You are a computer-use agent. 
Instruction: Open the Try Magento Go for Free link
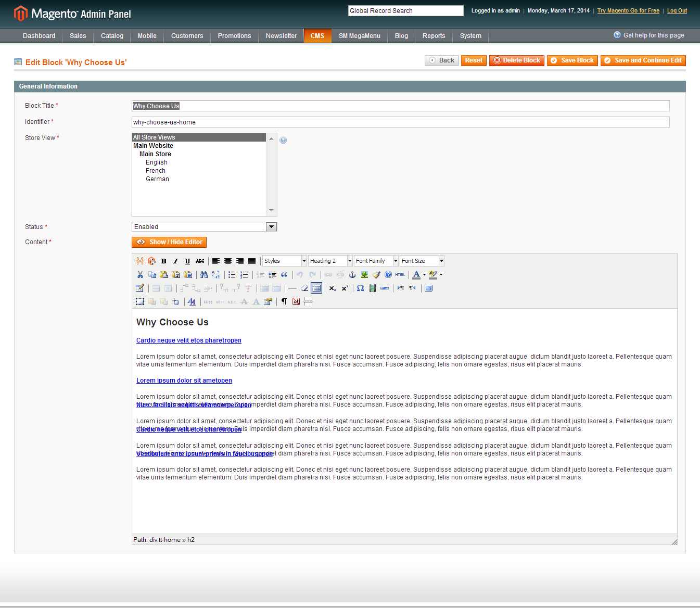coord(628,10)
